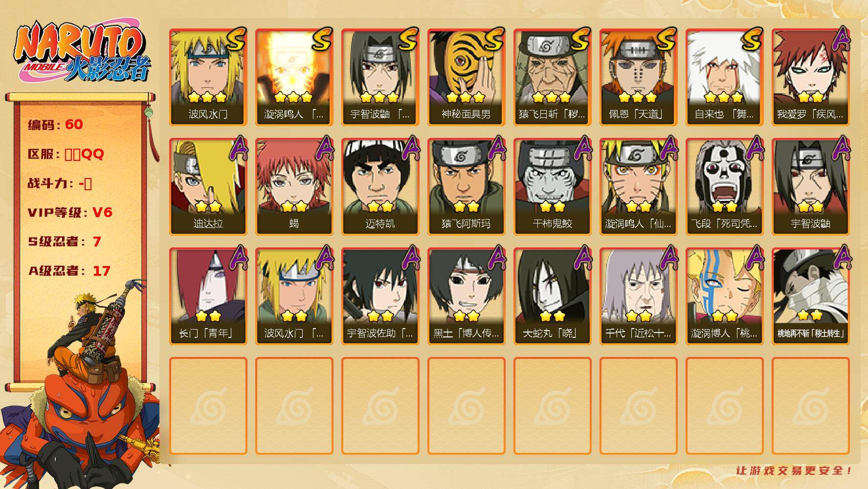The height and width of the screenshot is (489, 868).
Task: Select the 迪达拉 A-rank card
Action: tap(208, 187)
